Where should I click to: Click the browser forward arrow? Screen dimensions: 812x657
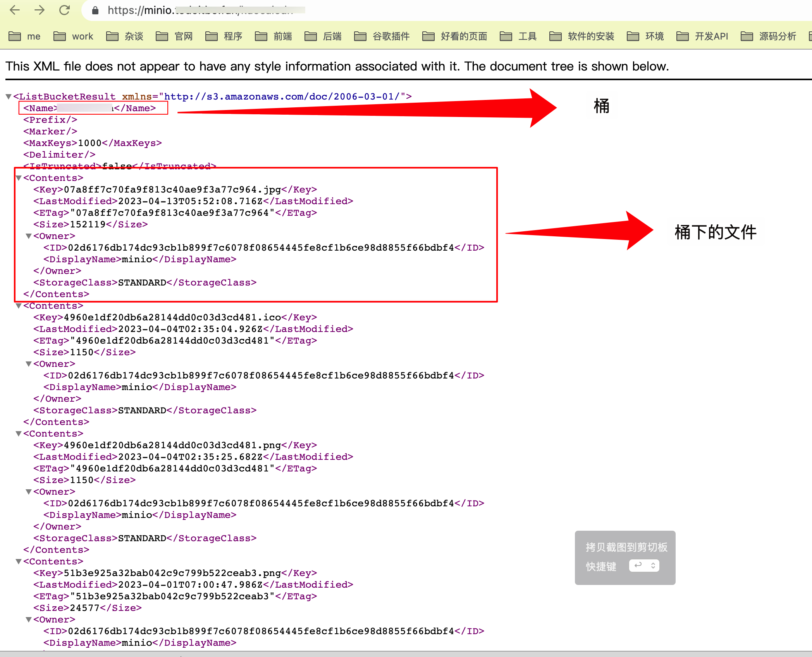point(40,10)
